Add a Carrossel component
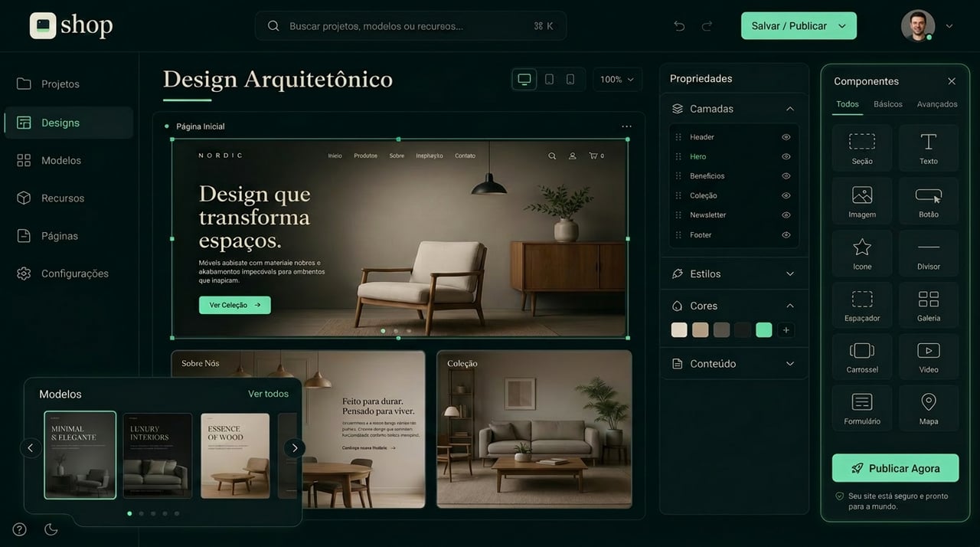Viewport: 980px width, 547px height. pos(862,356)
